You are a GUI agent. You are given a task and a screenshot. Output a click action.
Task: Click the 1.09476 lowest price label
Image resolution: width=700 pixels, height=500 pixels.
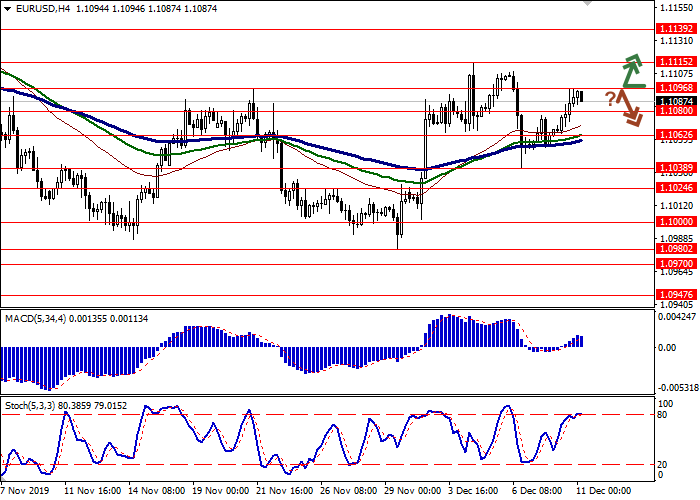(x=676, y=294)
